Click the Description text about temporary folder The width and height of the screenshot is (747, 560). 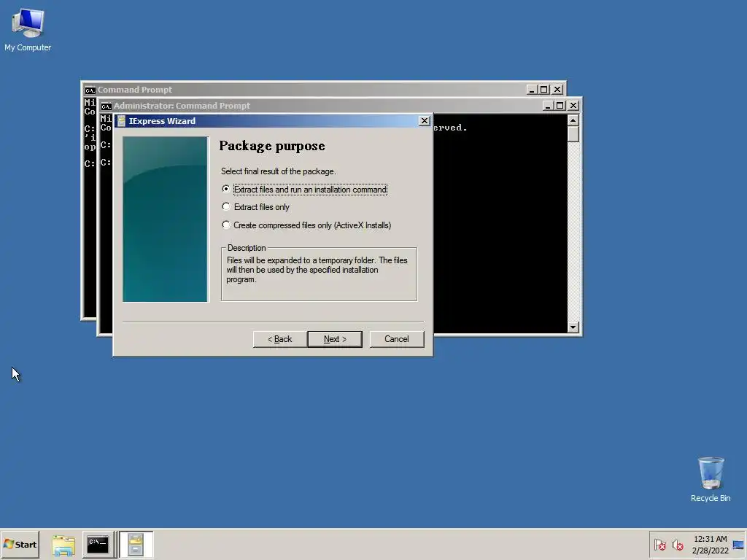[317, 270]
